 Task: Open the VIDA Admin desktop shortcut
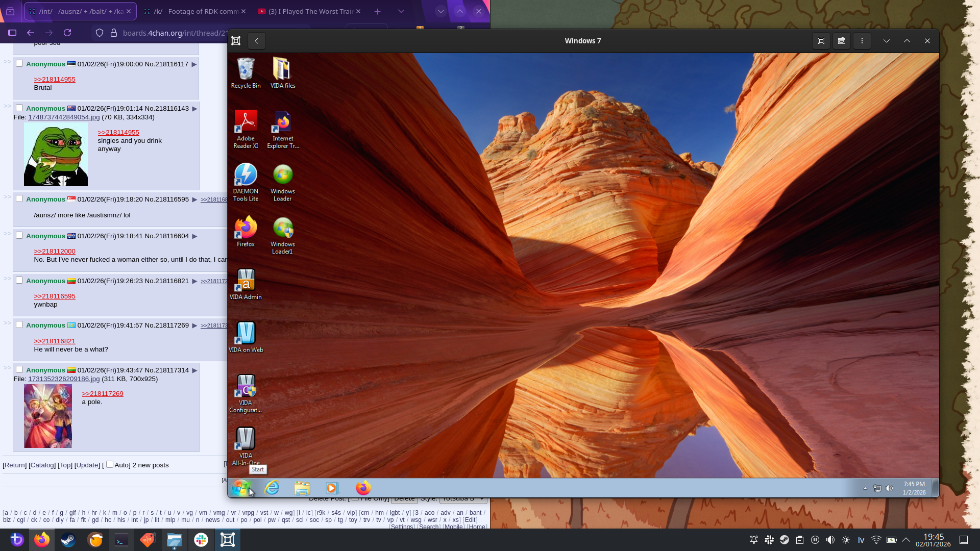[246, 281]
